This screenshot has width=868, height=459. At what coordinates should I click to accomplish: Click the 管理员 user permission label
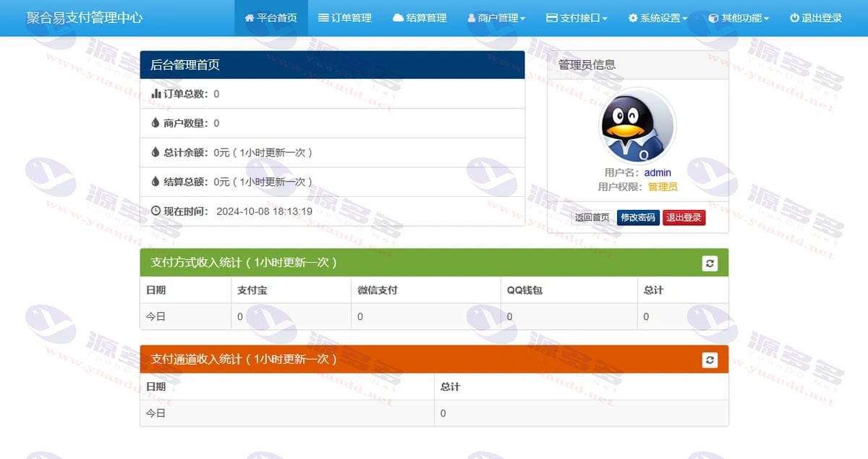coord(663,187)
